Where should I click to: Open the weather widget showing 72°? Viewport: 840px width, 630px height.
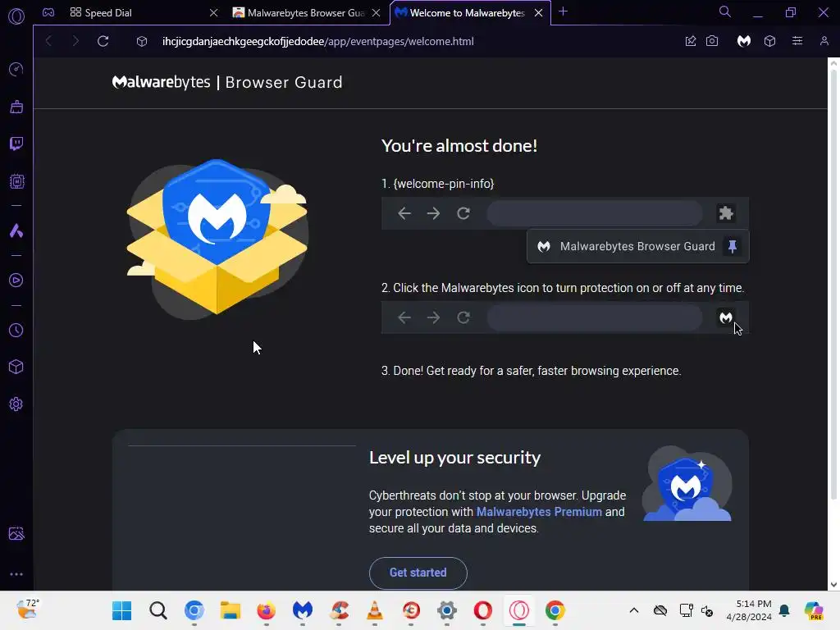[x=26, y=609]
